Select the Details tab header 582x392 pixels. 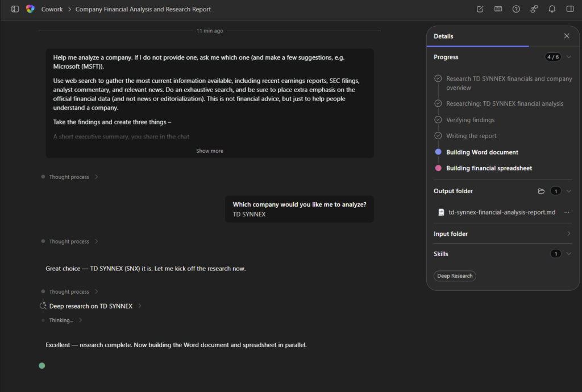coord(443,36)
